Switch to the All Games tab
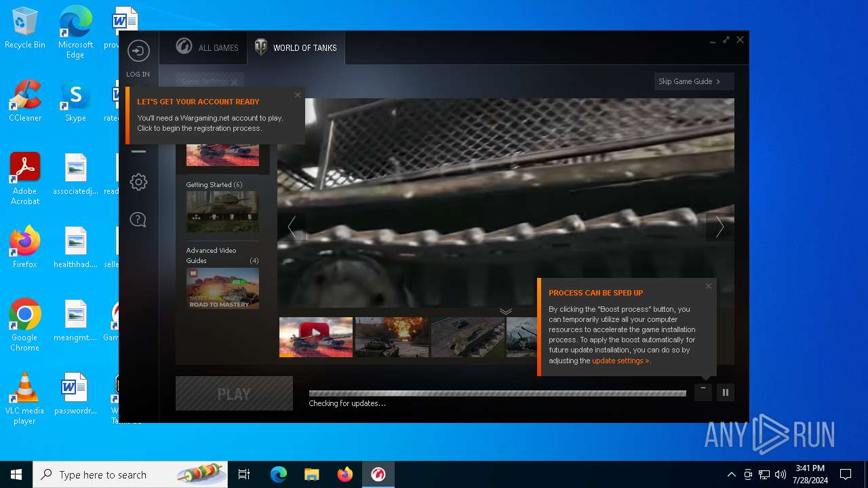 208,47
